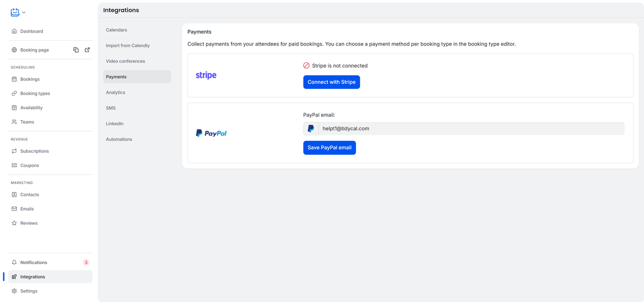
Task: Select the SMS tab
Action: point(137,108)
